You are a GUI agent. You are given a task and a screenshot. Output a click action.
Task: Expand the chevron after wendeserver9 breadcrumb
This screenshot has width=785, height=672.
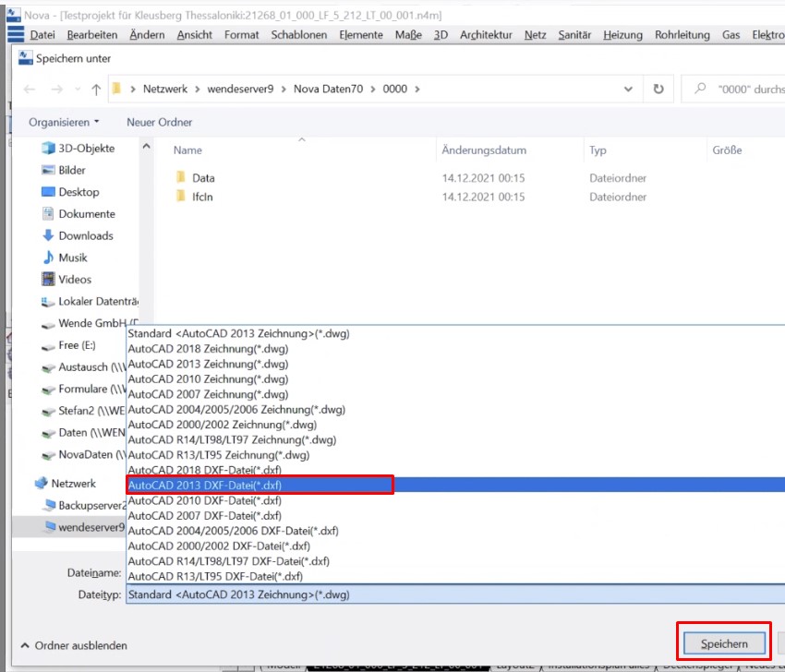(x=284, y=89)
